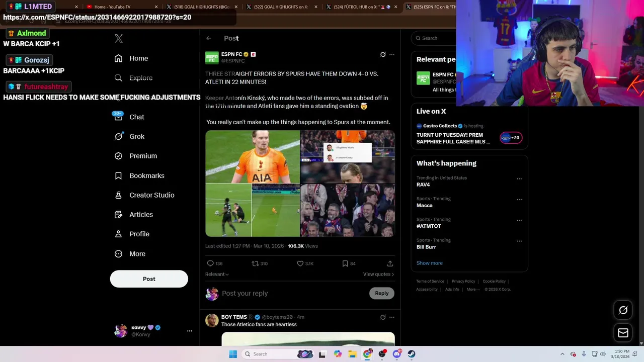Open floating Grok button
Screen dimensions: 644x362
[623, 310]
